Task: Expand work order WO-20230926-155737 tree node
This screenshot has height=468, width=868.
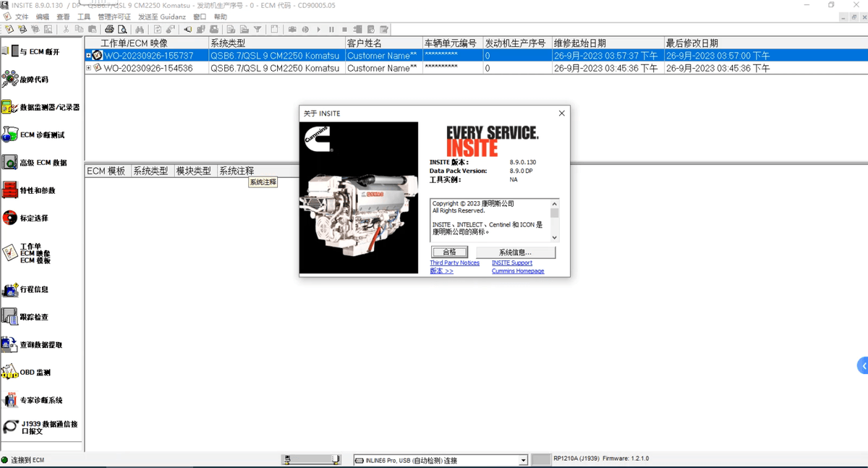Action: 89,56
